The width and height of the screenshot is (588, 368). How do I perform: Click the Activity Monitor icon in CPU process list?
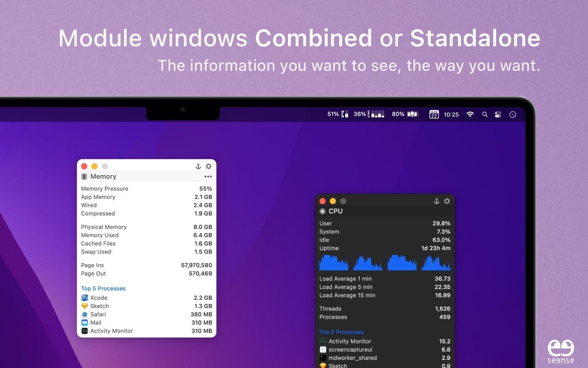coord(323,341)
